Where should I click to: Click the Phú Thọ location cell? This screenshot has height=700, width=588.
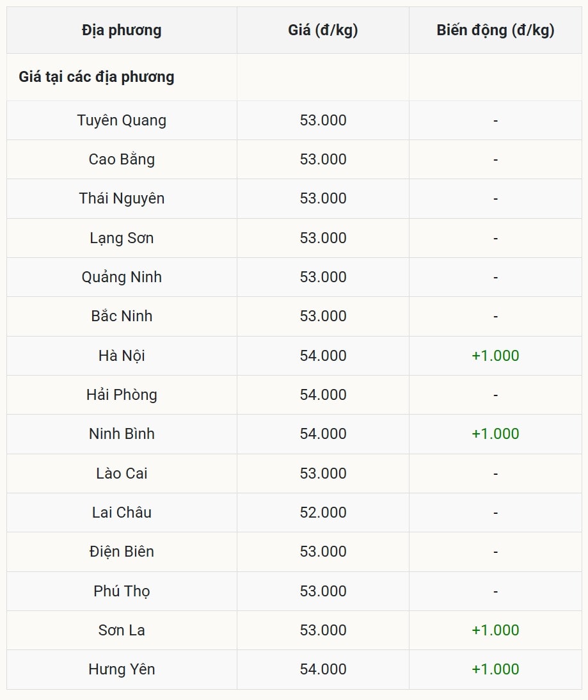[x=122, y=591]
